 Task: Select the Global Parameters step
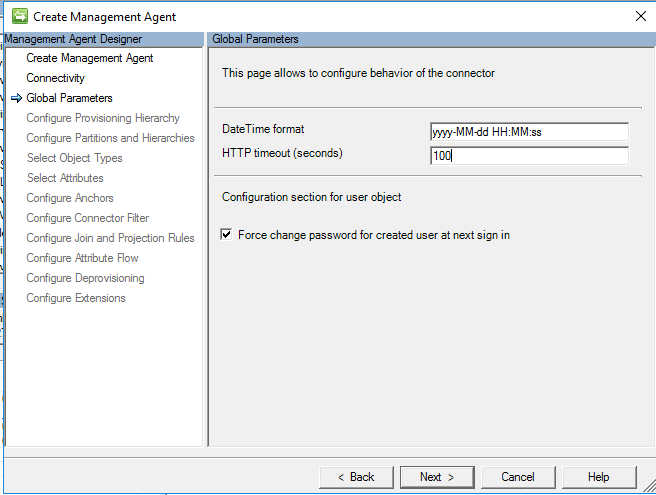[69, 98]
